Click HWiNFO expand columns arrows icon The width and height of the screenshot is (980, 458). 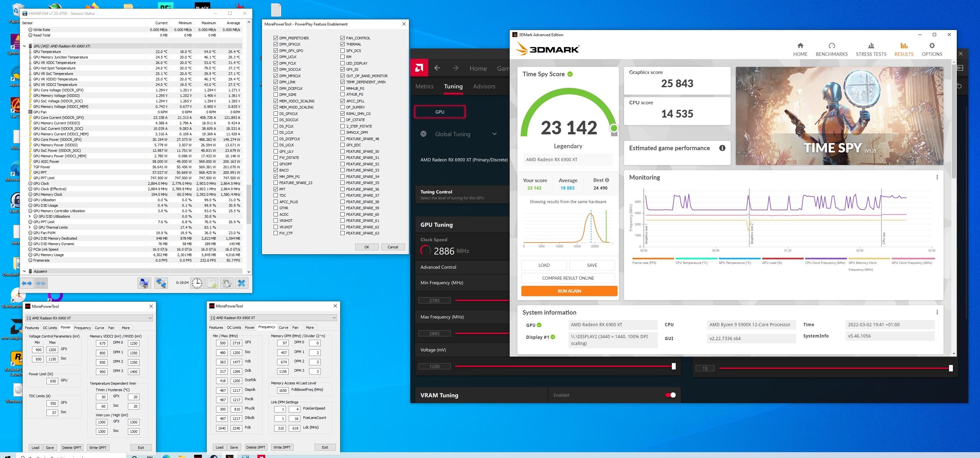pos(26,283)
